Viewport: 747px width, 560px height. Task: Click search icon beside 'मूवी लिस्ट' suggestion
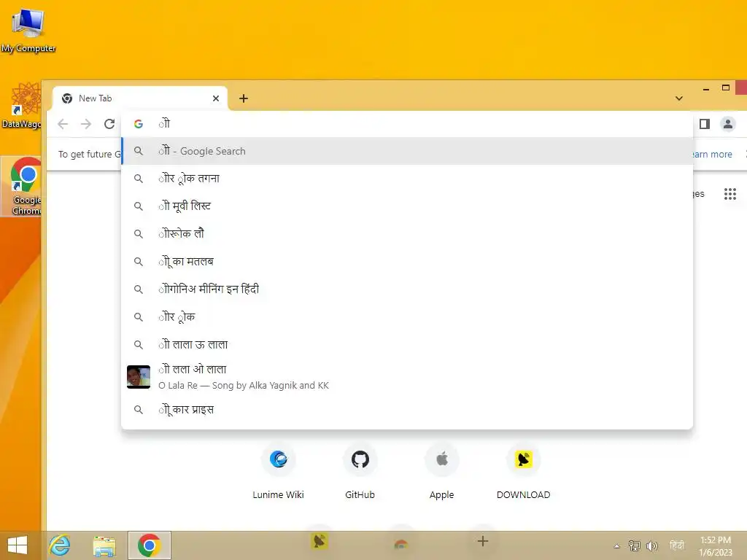pyautogui.click(x=138, y=206)
